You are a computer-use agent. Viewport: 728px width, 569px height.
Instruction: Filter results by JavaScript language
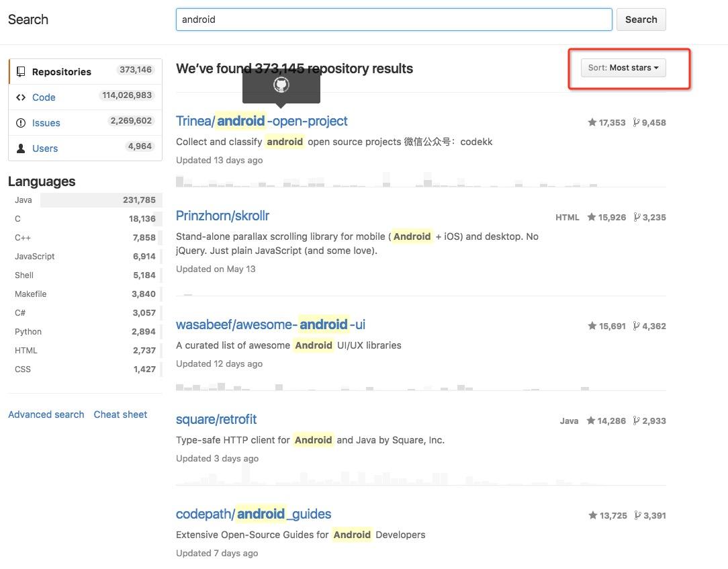tap(85, 257)
